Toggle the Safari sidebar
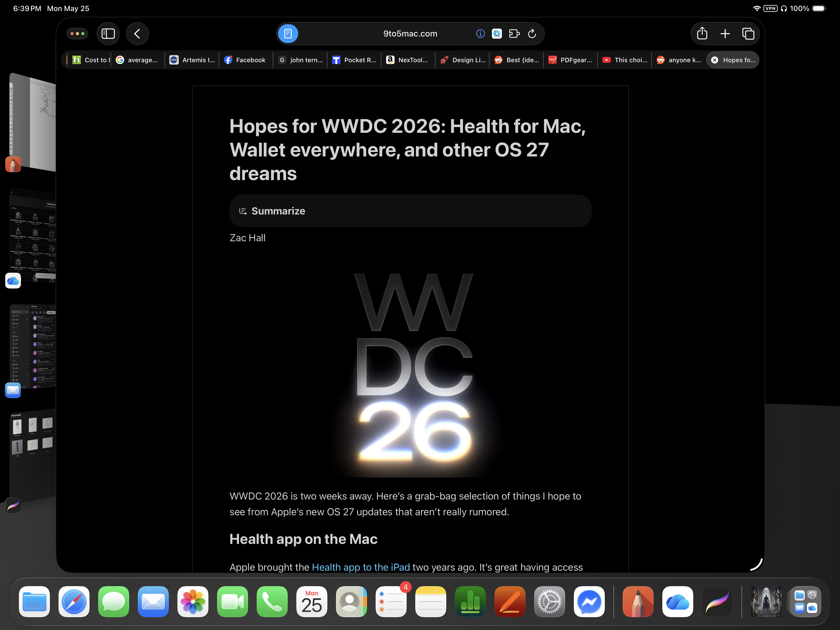The height and width of the screenshot is (630, 840). pos(108,34)
